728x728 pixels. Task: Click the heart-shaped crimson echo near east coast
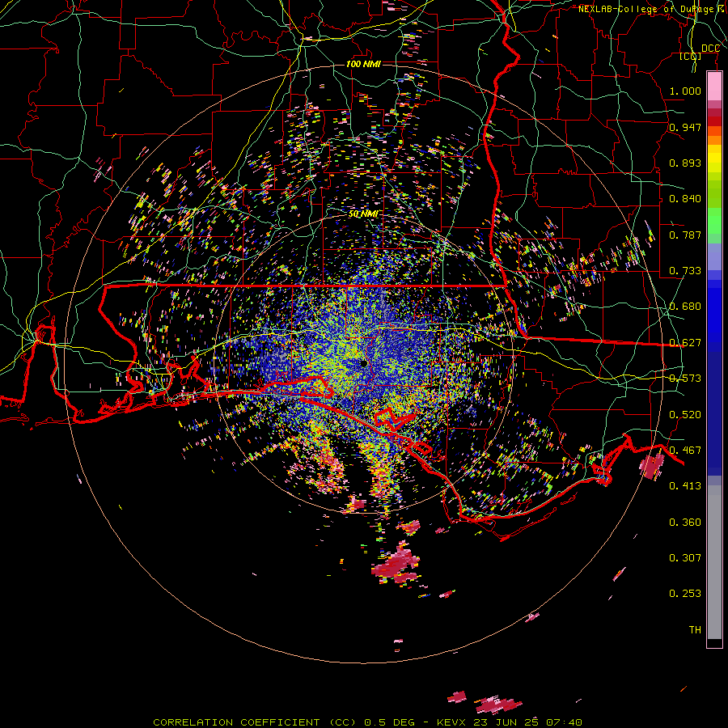pyautogui.click(x=652, y=466)
